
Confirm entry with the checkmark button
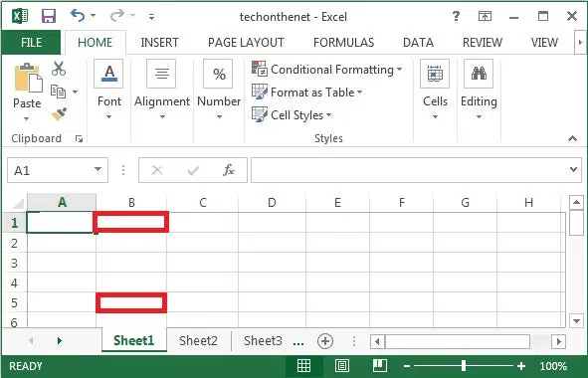tap(193, 171)
